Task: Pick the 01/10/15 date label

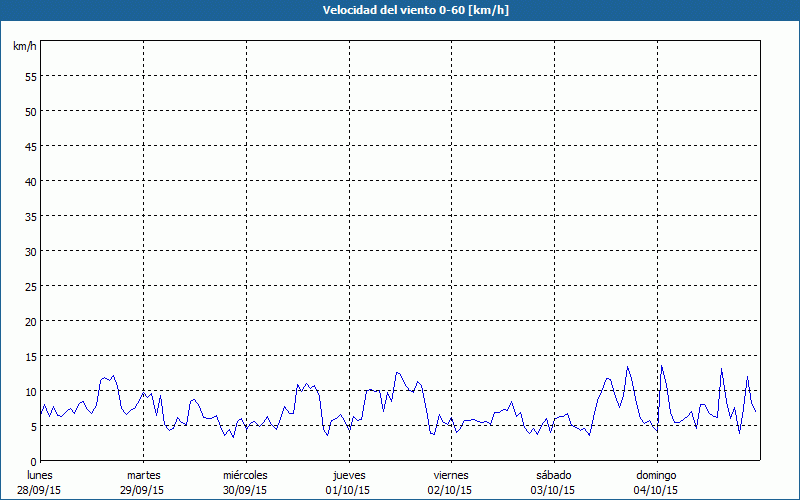Action: pos(349,490)
